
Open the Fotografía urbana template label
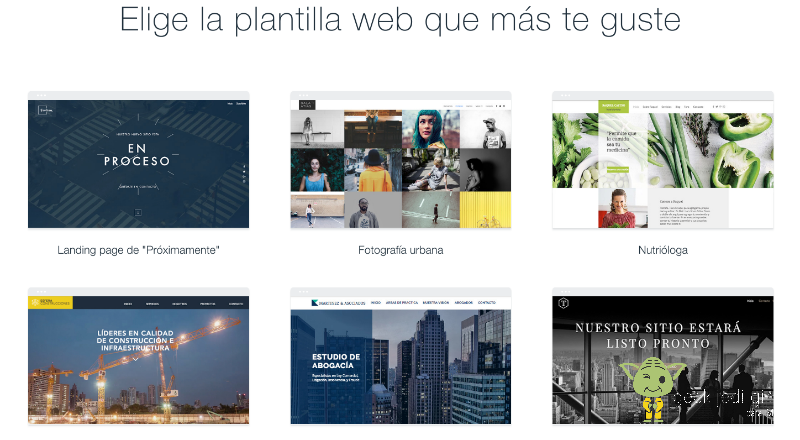click(401, 250)
